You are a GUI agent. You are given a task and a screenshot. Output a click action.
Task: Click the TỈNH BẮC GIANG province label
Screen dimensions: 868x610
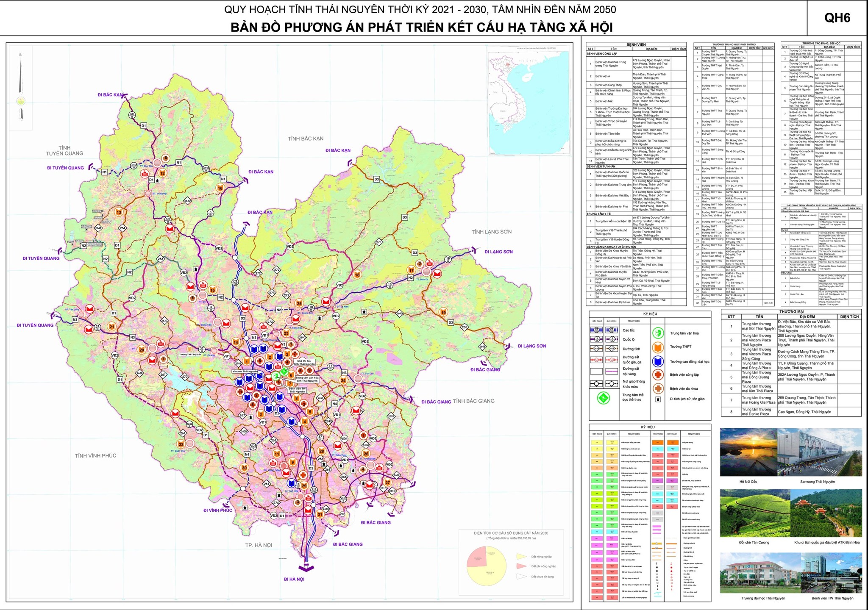pyautogui.click(x=474, y=401)
